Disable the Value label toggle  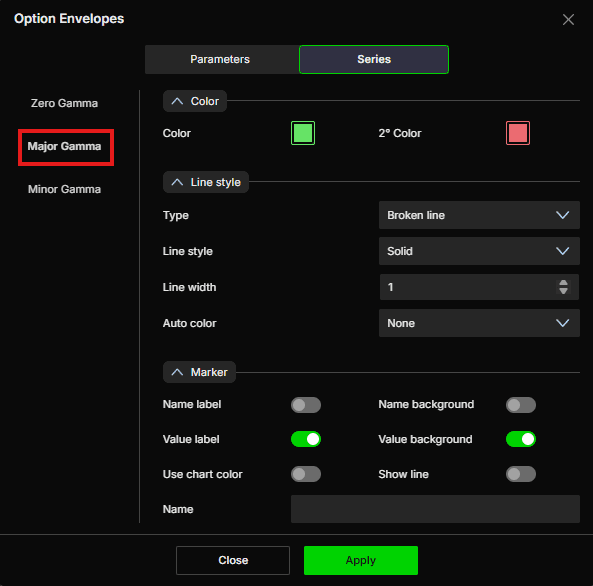click(x=306, y=439)
